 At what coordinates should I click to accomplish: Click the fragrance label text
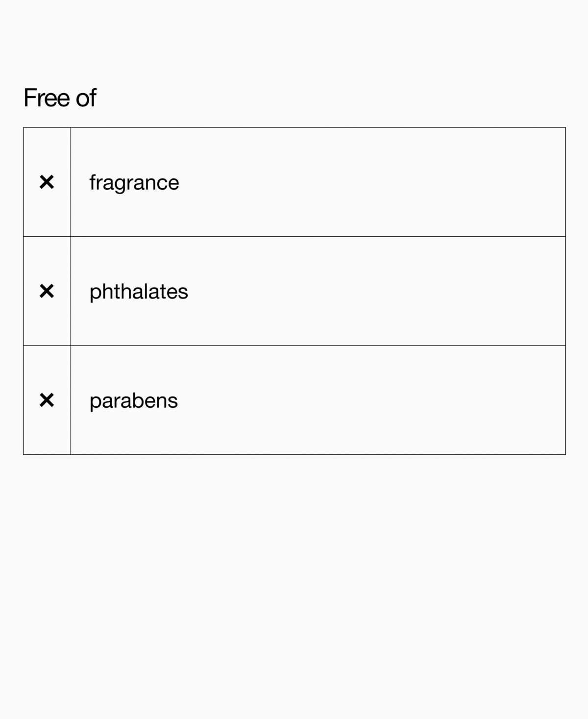coord(134,183)
